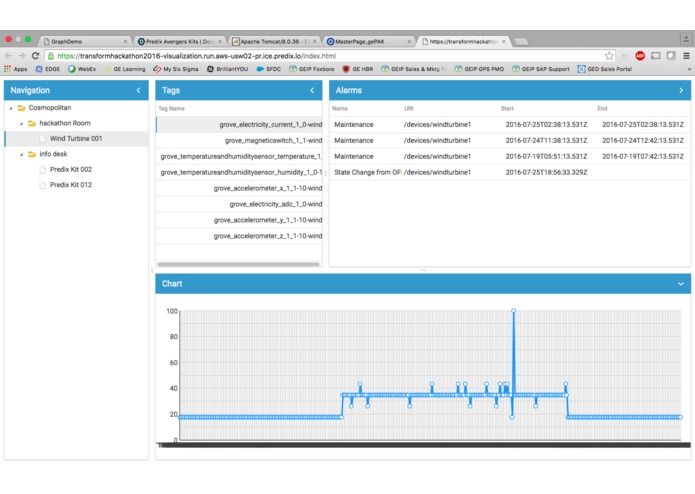This screenshot has width=695, height=494.
Task: Collapse the info desk node arrow
Action: click(21, 155)
